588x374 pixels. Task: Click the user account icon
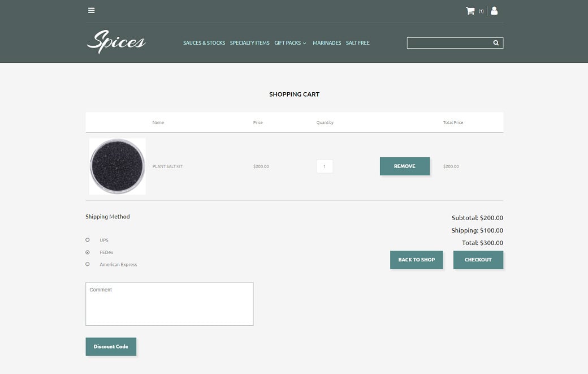(494, 11)
